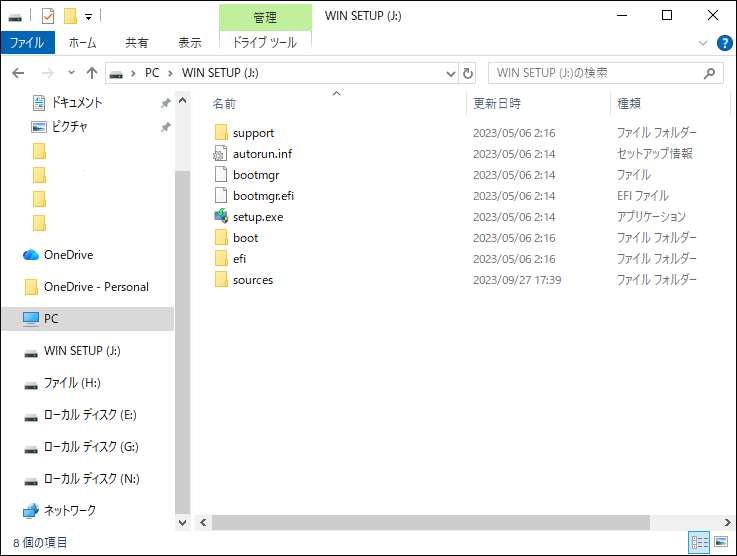Click the アプリケーション type of setup.exe
This screenshot has width=737, height=556.
[651, 217]
